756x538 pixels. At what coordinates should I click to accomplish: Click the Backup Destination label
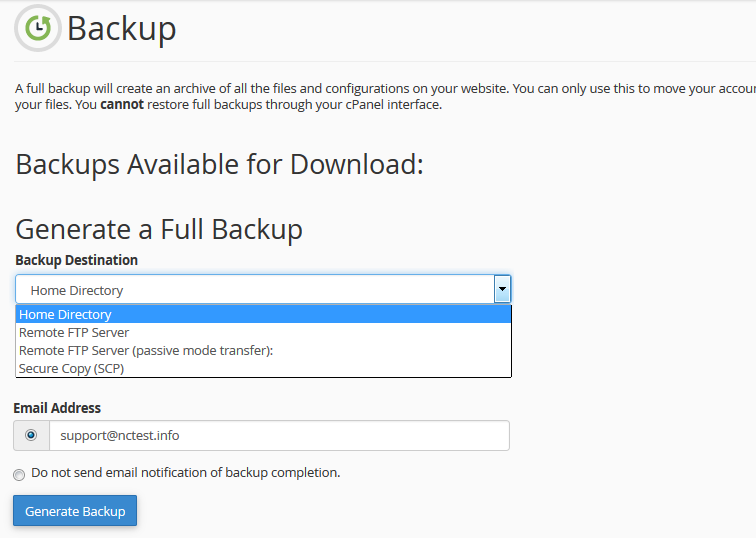[x=77, y=260]
